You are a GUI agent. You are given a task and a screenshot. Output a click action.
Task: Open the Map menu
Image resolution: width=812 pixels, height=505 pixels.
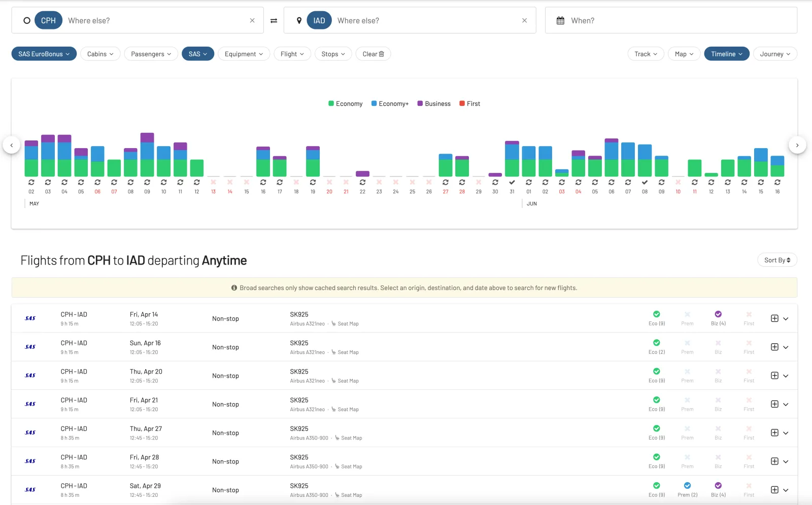(684, 54)
